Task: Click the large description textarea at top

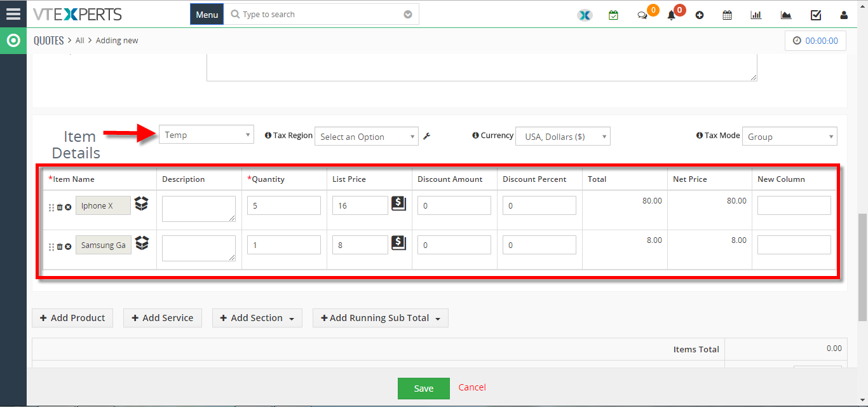Action: pos(482,67)
